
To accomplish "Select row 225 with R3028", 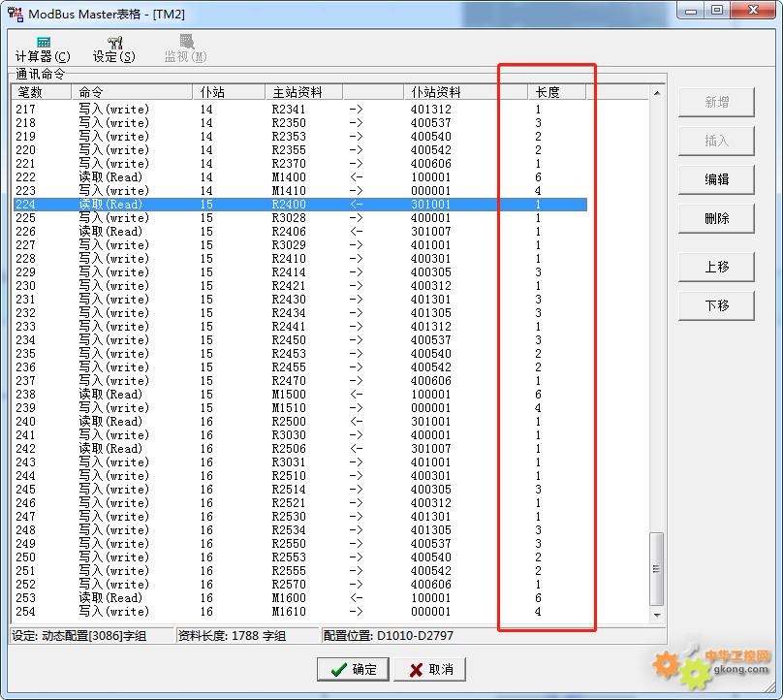I will 299,218.
